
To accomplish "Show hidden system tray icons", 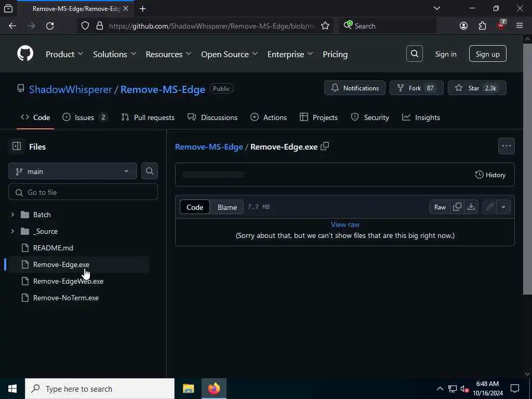I will click(x=440, y=389).
